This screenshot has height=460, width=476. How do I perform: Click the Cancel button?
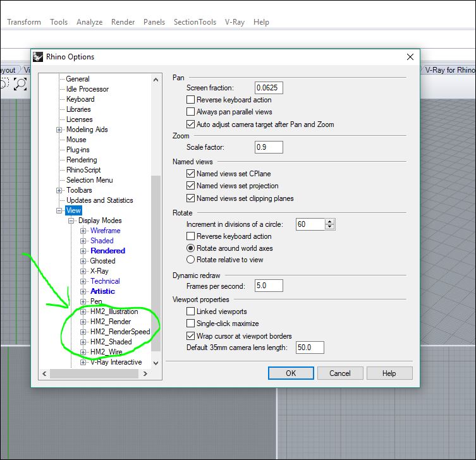click(x=340, y=373)
